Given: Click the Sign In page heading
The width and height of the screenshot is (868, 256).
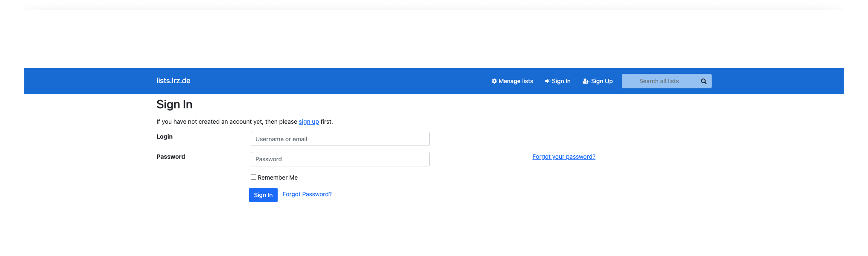Looking at the screenshot, I should [174, 105].
